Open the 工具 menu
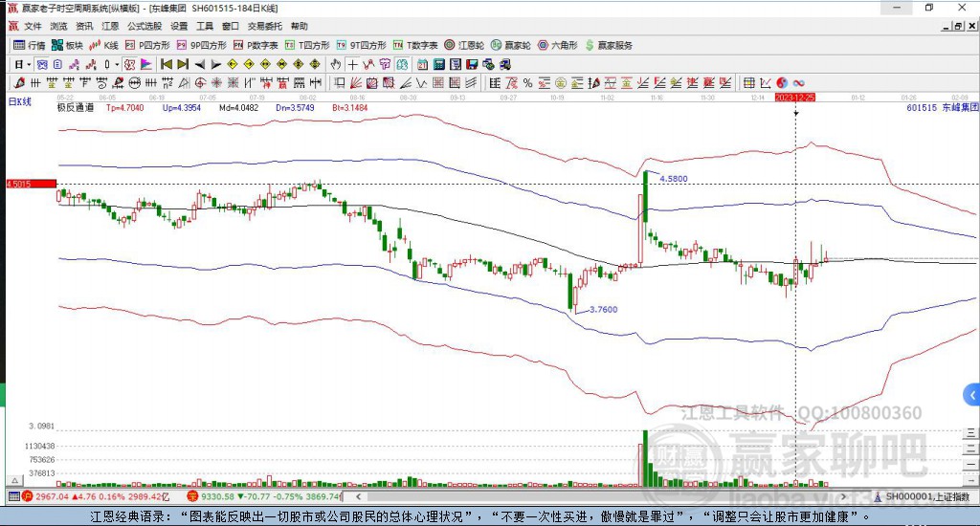980x526 pixels. [205, 26]
